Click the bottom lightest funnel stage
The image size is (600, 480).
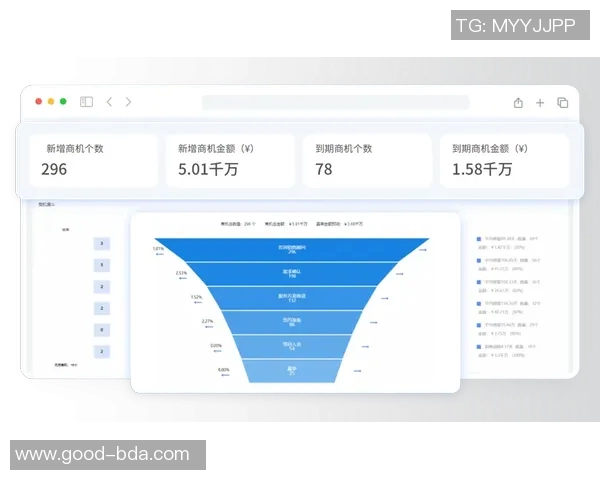point(293,371)
